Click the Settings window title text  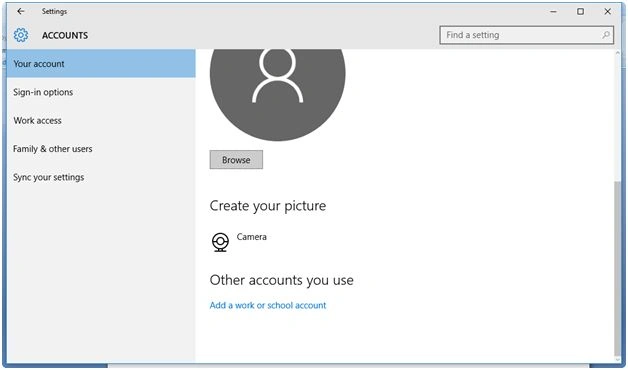(x=54, y=12)
